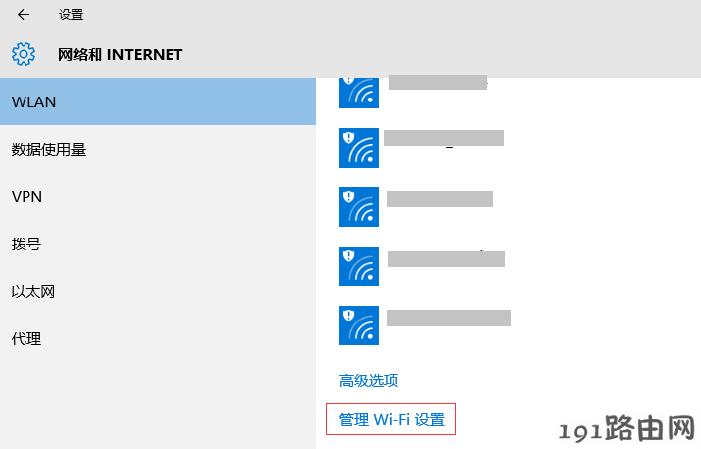Select the bottom Wi-Fi network icon
The width and height of the screenshot is (701, 449).
pyautogui.click(x=359, y=326)
